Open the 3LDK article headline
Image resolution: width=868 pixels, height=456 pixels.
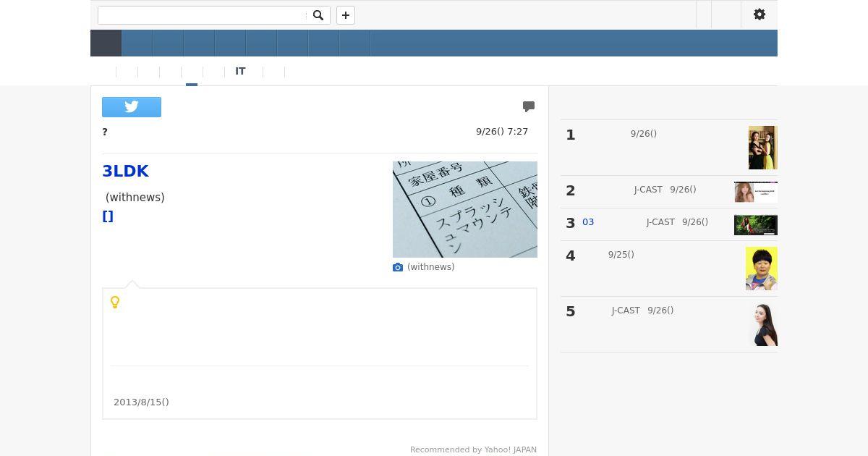[x=125, y=171]
